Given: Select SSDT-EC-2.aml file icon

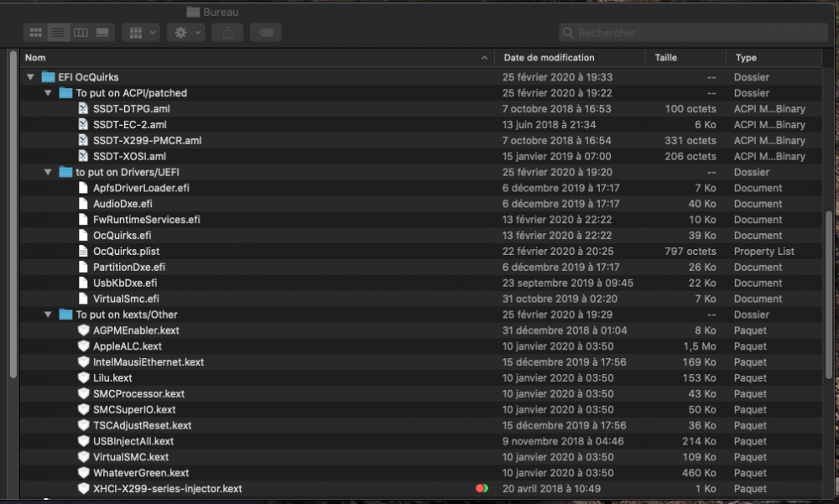Looking at the screenshot, I should point(83,125).
